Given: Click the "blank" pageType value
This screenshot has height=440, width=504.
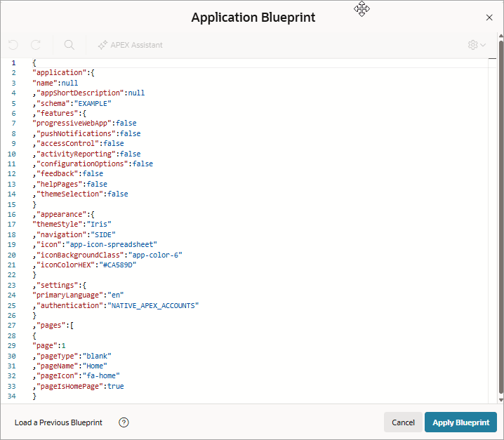Looking at the screenshot, I should pos(97,356).
